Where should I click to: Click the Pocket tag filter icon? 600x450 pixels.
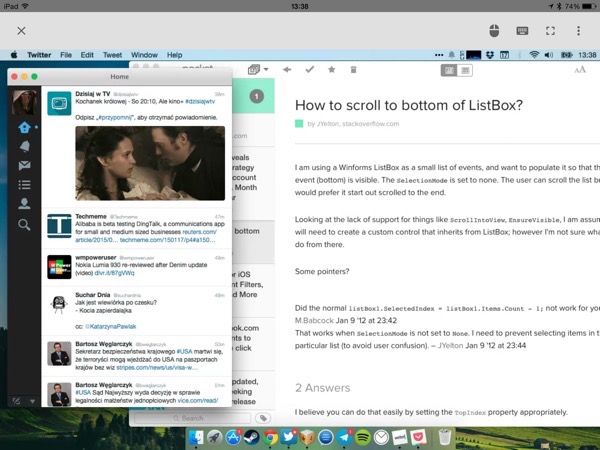tap(263, 418)
